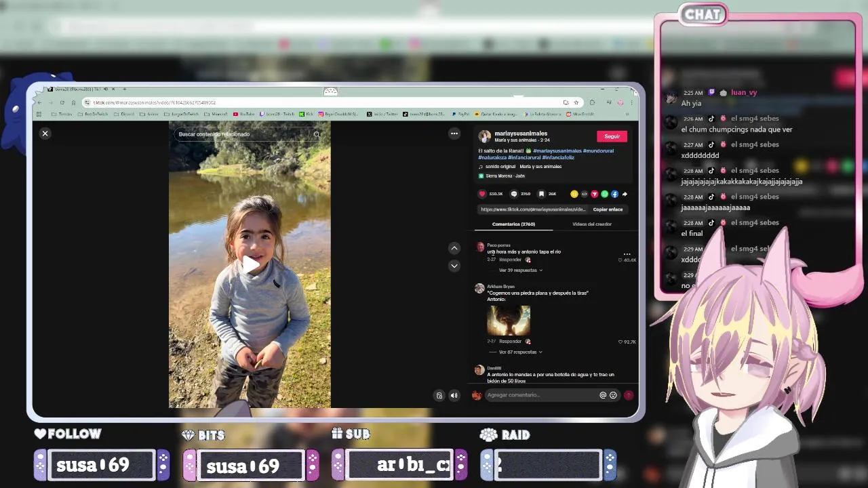Go back in the browser
This screenshot has height=488, width=868.
point(39,102)
